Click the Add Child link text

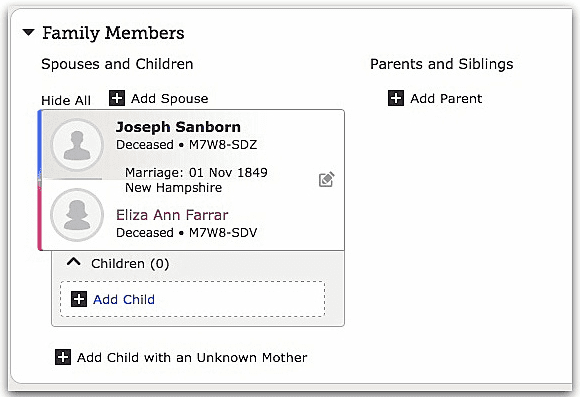[x=124, y=299]
